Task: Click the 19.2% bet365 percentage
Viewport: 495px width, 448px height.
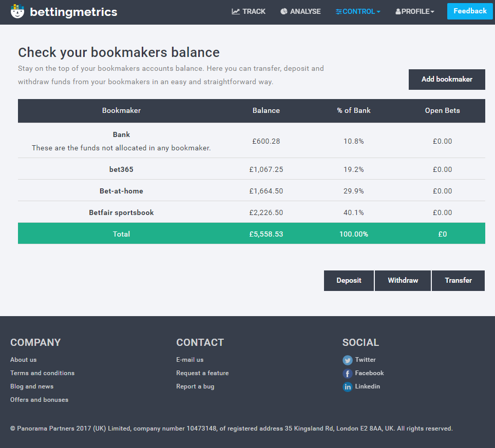Action: [x=354, y=169]
